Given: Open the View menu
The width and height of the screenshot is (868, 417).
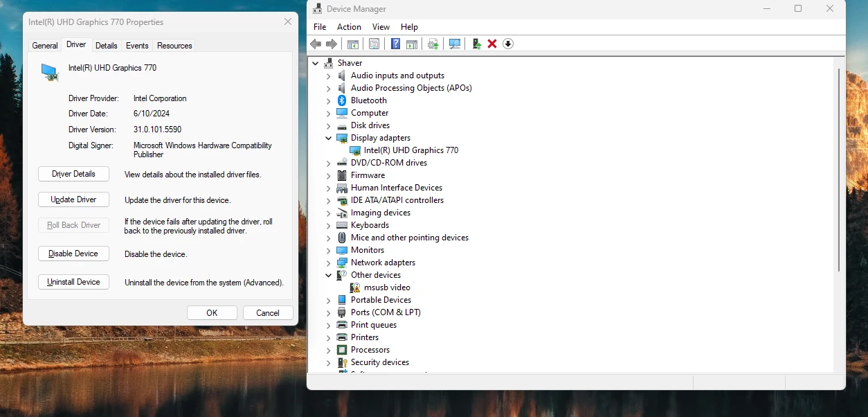Looking at the screenshot, I should pos(381,27).
